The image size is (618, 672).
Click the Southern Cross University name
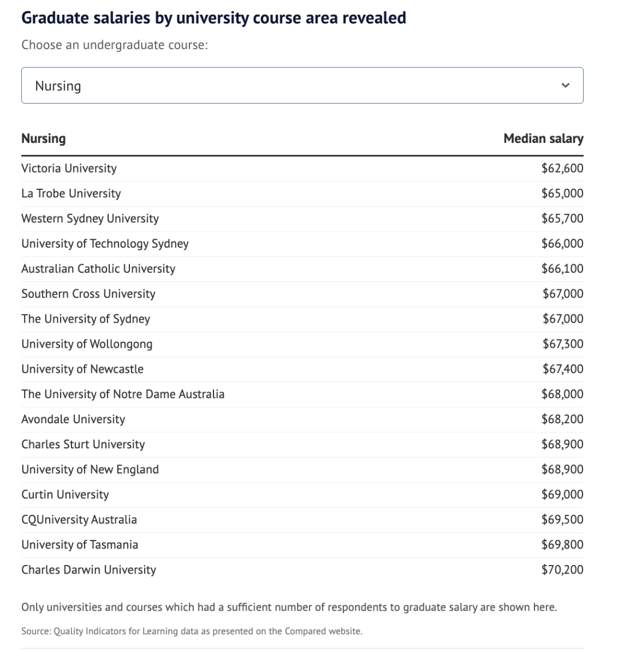click(x=88, y=294)
